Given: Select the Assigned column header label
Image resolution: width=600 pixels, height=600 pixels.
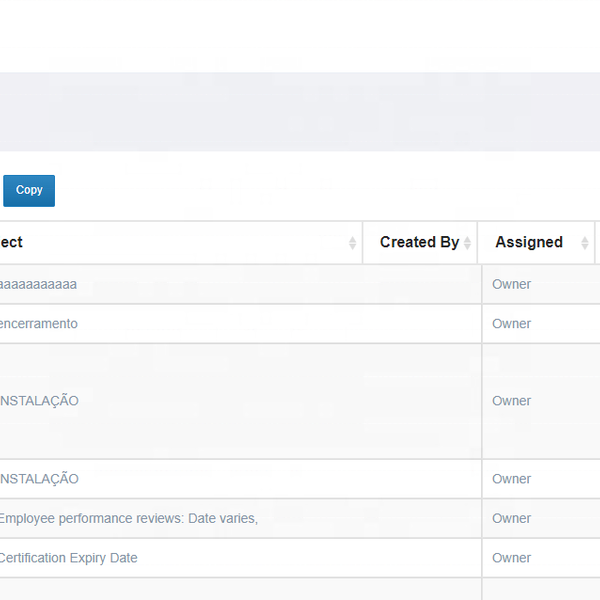Looking at the screenshot, I should click(x=528, y=242).
